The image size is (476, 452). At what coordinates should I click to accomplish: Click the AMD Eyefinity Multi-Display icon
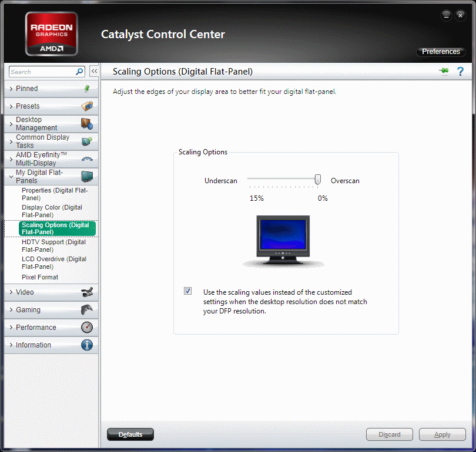(x=87, y=159)
